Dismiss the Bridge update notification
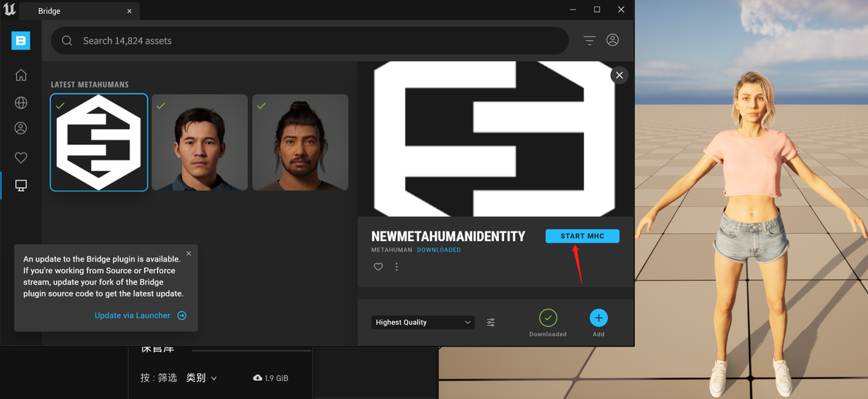 189,253
